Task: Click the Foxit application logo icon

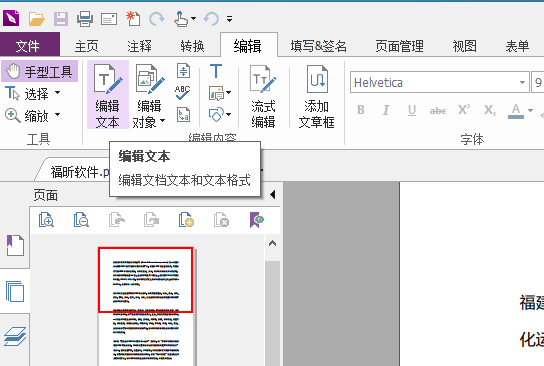Action: pos(11,18)
